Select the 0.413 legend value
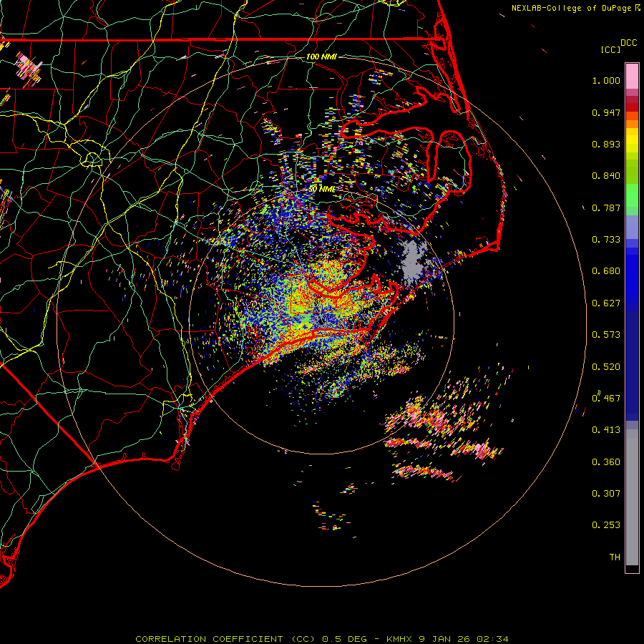644x644 pixels. click(606, 430)
